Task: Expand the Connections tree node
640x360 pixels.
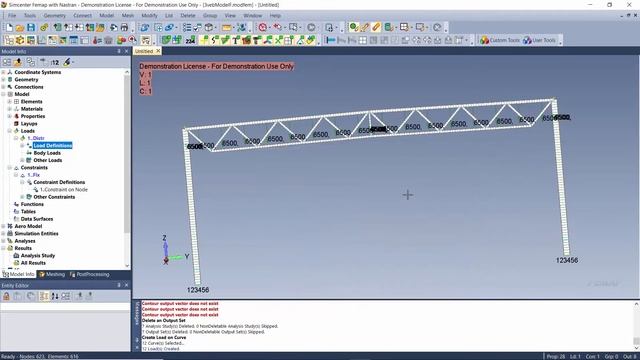Action: [x=3, y=87]
